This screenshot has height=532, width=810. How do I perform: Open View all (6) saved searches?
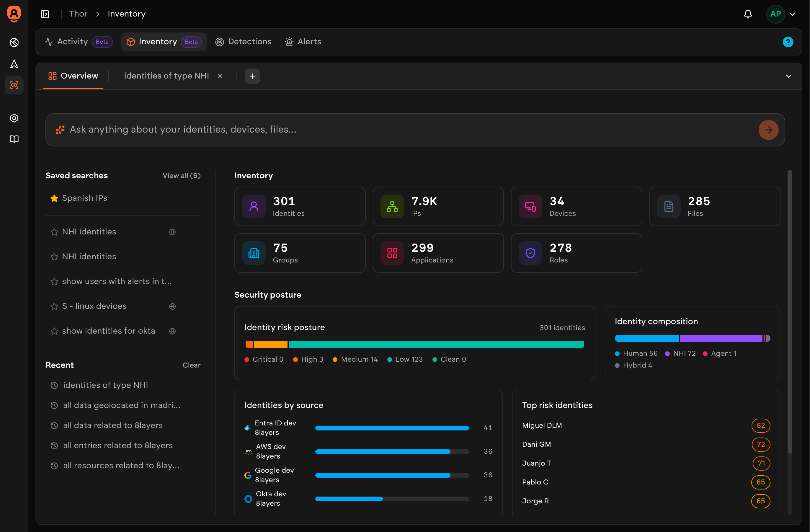[182, 176]
